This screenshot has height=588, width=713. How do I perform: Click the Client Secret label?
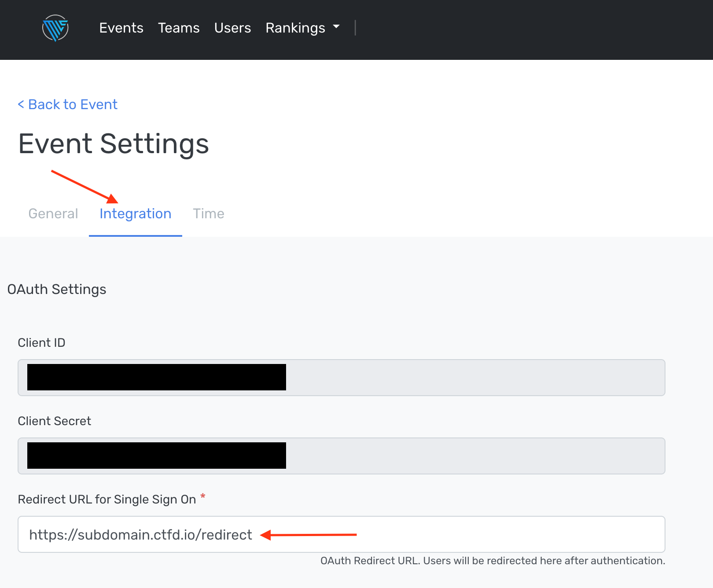coord(55,421)
